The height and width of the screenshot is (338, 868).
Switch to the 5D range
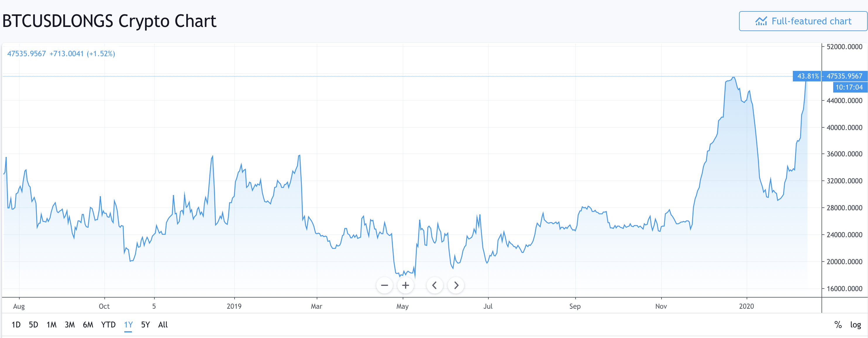click(x=34, y=325)
